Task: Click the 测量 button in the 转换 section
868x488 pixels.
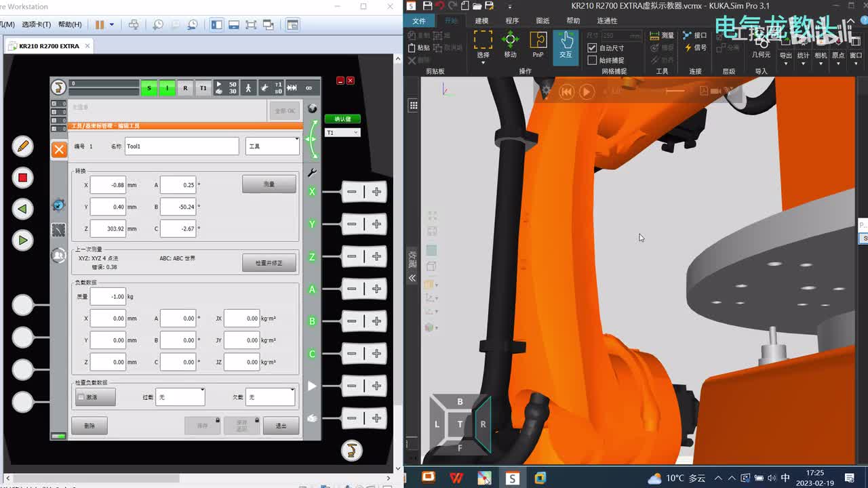Action: (x=269, y=184)
